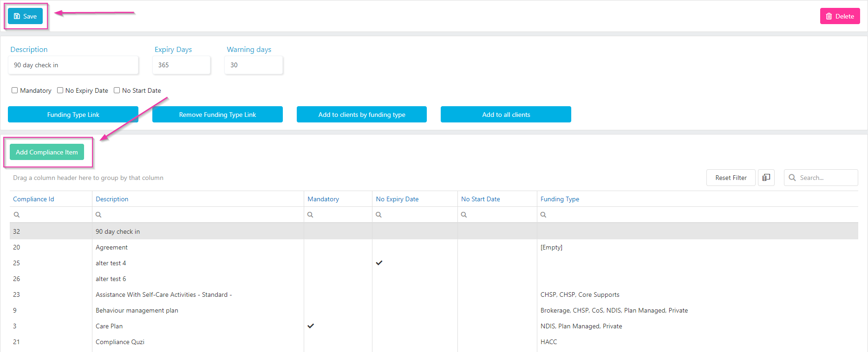
Task: Click Remove Funding Type Link button
Action: (x=217, y=115)
